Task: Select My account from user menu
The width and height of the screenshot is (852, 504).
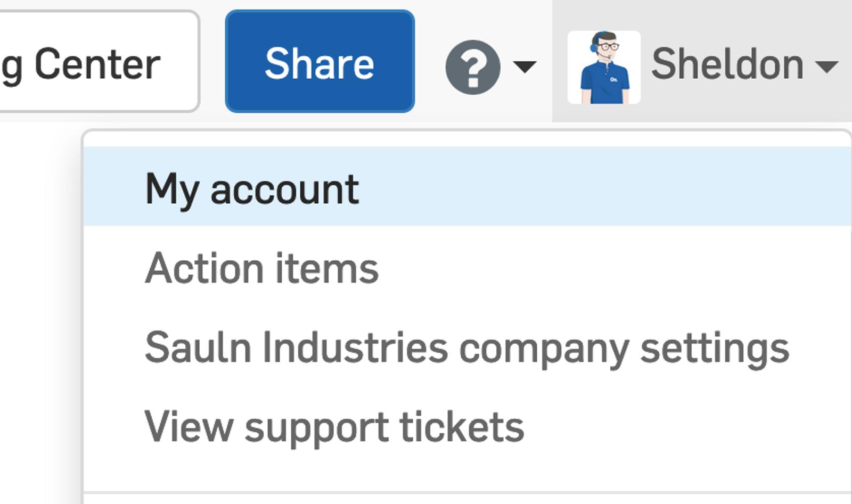Action: (x=252, y=189)
